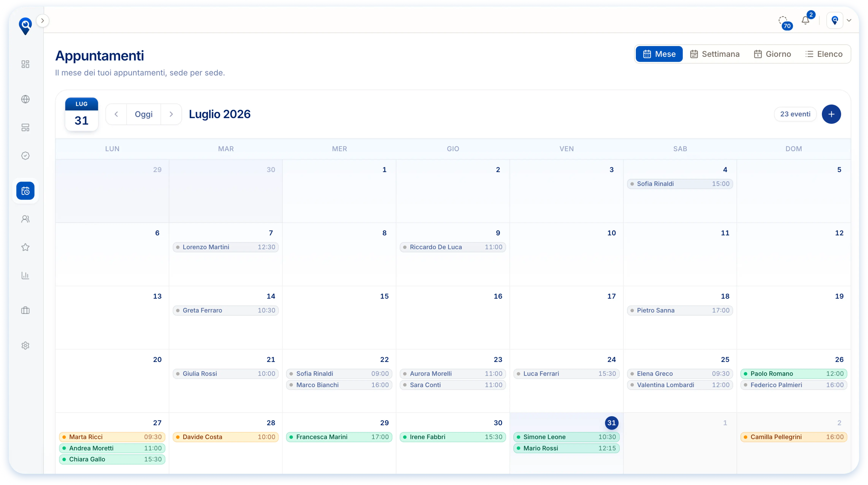Open Sara Conti 11:00 appointment

453,385
